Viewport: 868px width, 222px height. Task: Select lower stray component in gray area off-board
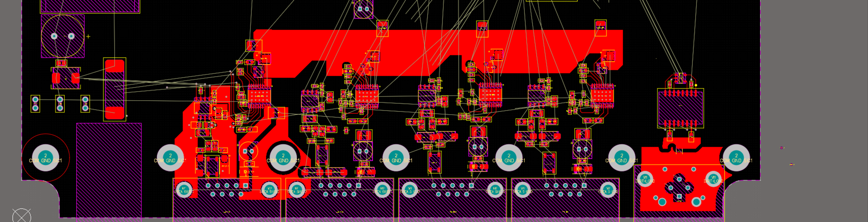pos(792,164)
